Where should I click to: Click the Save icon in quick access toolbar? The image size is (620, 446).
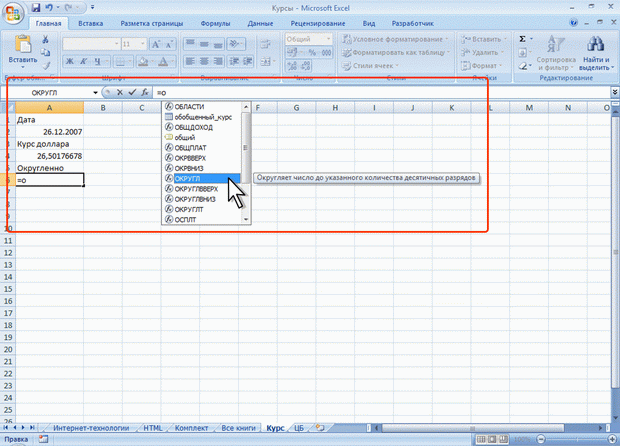(37, 6)
